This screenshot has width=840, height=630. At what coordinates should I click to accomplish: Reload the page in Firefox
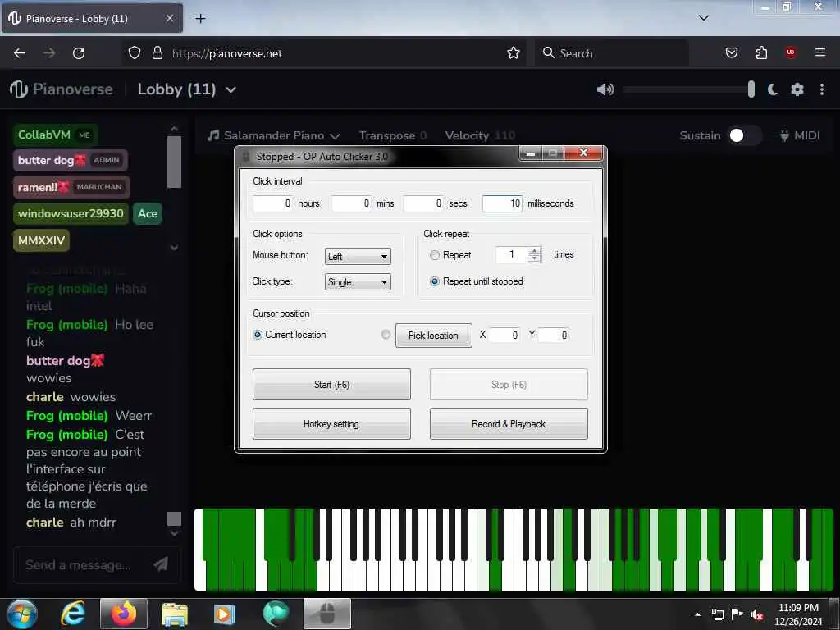tap(79, 53)
